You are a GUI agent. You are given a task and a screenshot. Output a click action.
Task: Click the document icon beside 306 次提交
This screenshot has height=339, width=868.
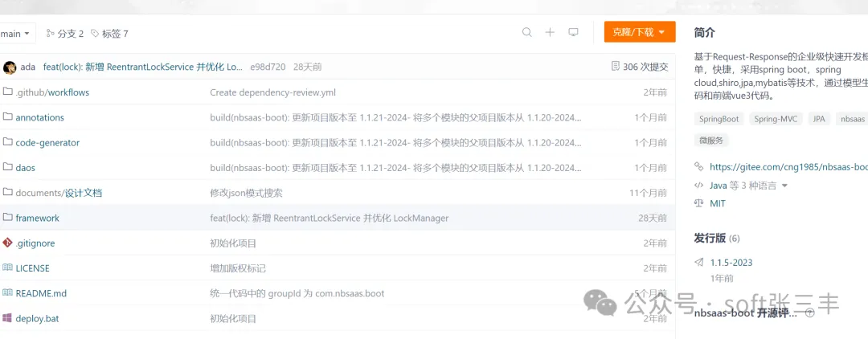click(615, 67)
